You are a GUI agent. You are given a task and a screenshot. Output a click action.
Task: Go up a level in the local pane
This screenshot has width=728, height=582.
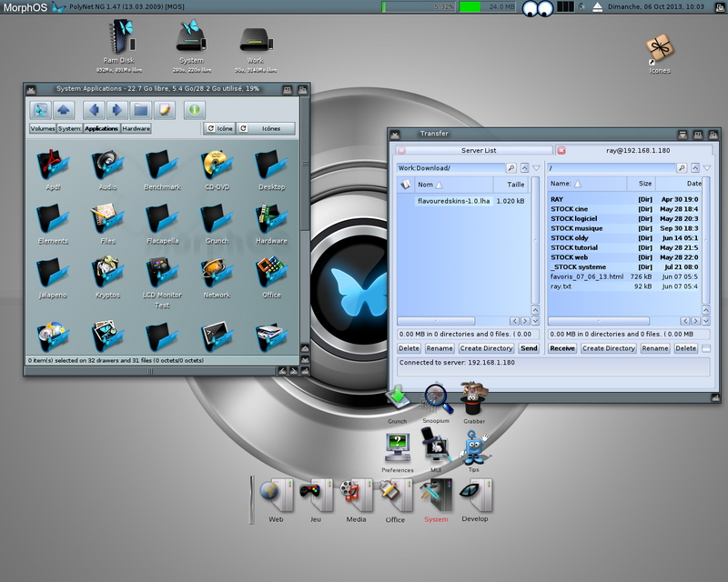525,168
